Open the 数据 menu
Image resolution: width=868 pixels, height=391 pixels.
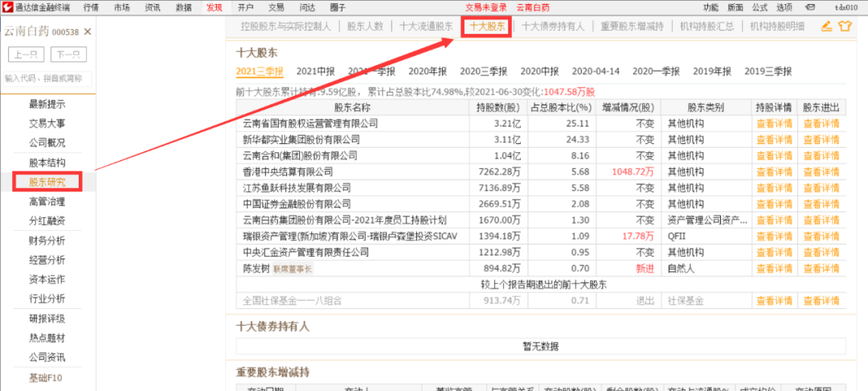(x=184, y=7)
